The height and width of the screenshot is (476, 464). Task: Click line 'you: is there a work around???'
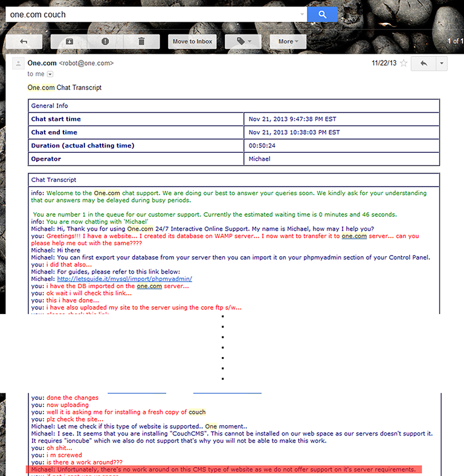pos(77,462)
